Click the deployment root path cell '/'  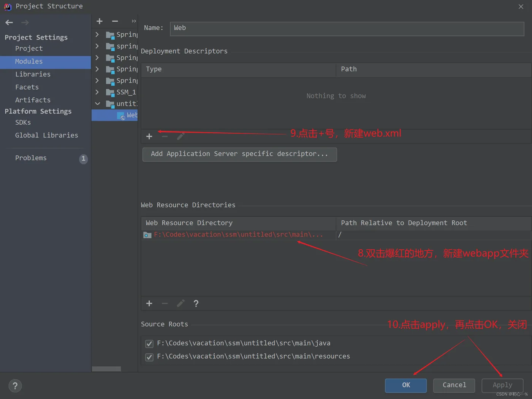pos(433,235)
